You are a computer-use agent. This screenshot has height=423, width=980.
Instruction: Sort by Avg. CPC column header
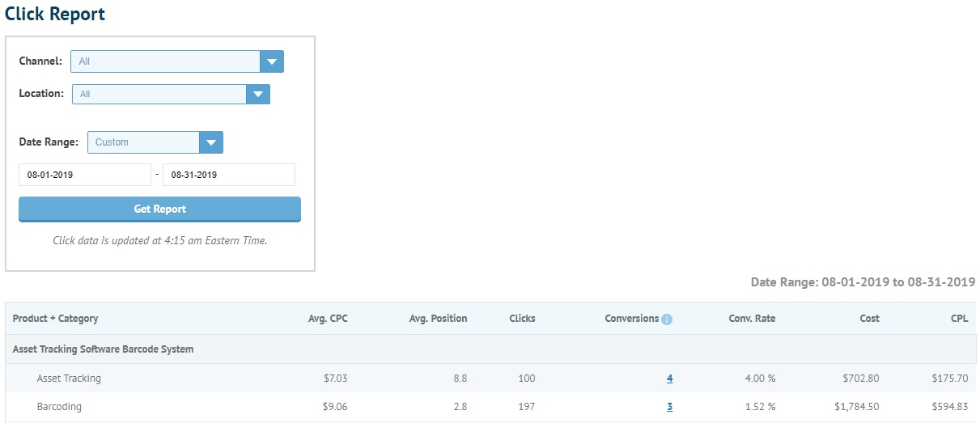[328, 319]
